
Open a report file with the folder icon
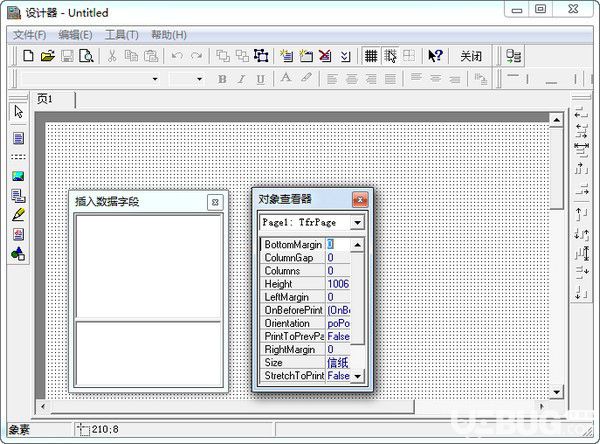click(48, 56)
